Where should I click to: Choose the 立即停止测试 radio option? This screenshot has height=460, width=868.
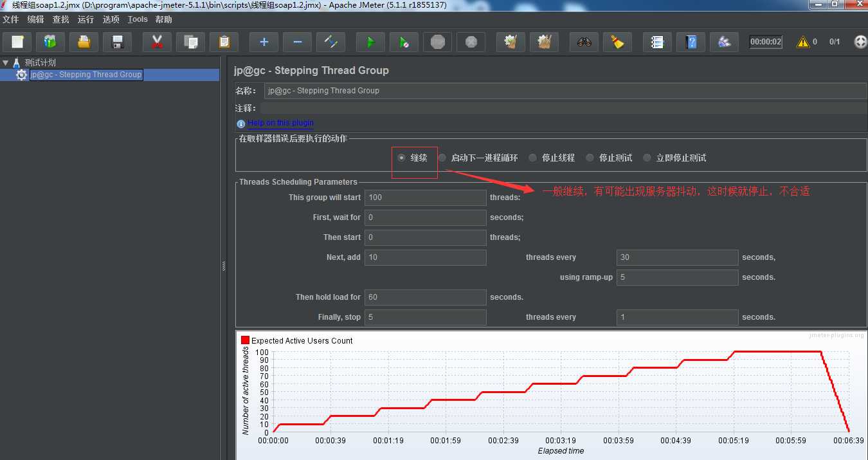647,158
